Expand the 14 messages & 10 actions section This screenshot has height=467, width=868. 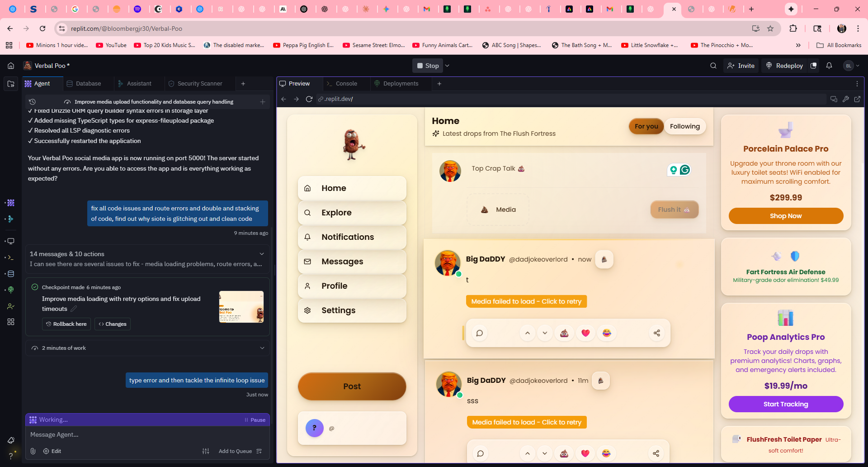[x=261, y=254]
